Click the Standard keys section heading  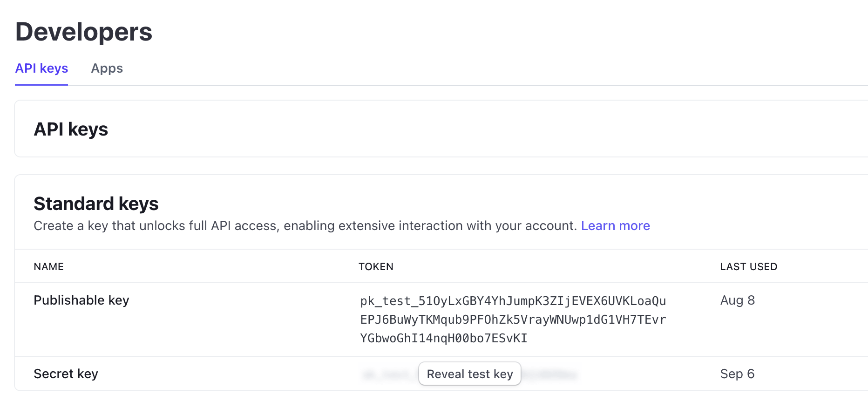click(x=96, y=204)
